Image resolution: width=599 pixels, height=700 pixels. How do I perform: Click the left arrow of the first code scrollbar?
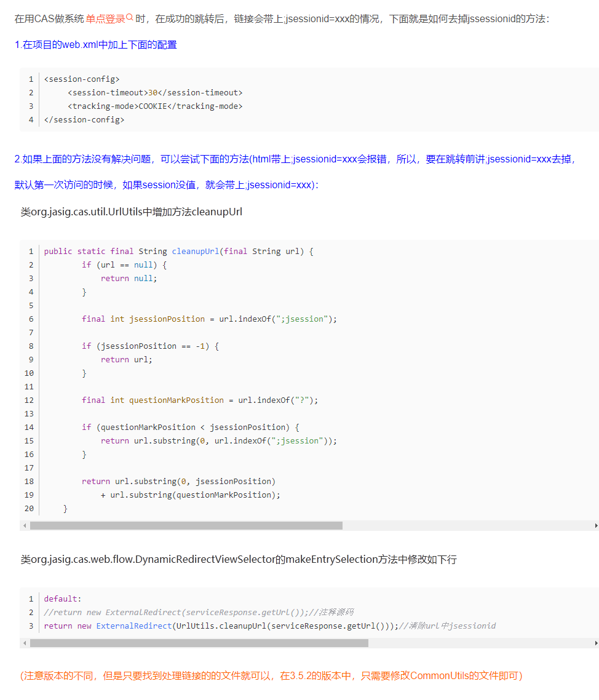click(x=24, y=525)
